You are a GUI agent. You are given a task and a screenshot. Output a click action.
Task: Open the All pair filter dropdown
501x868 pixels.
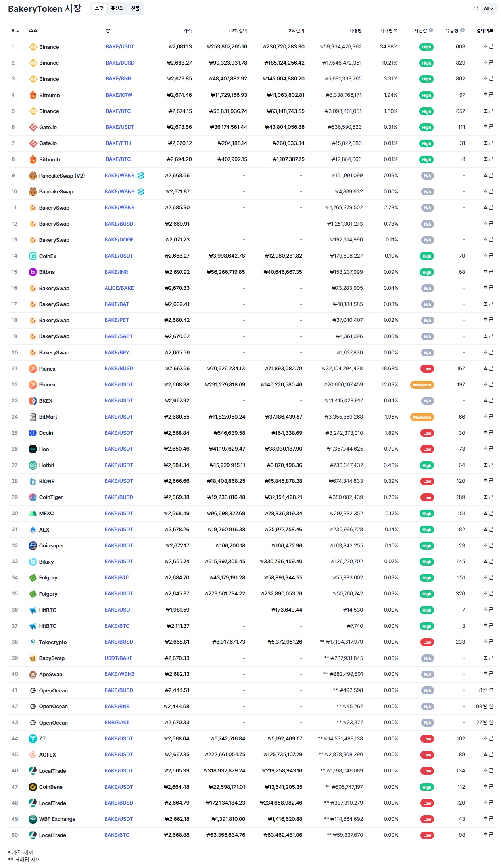pos(489,8)
